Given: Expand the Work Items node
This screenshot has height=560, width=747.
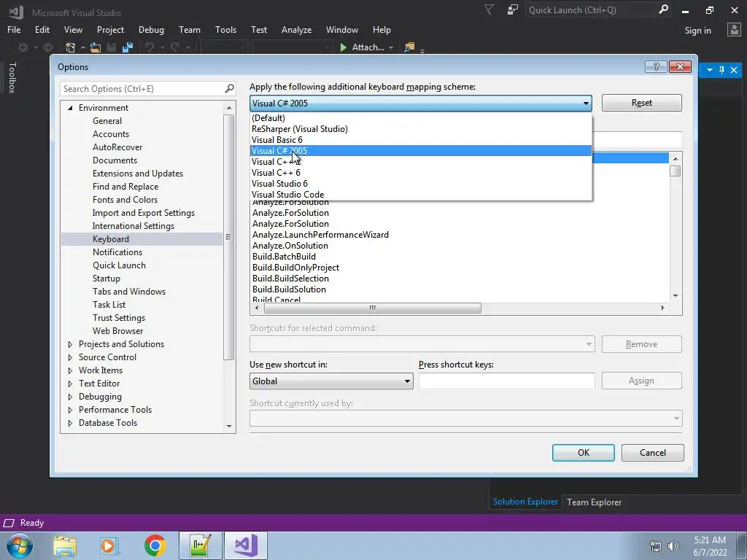Looking at the screenshot, I should (x=70, y=370).
